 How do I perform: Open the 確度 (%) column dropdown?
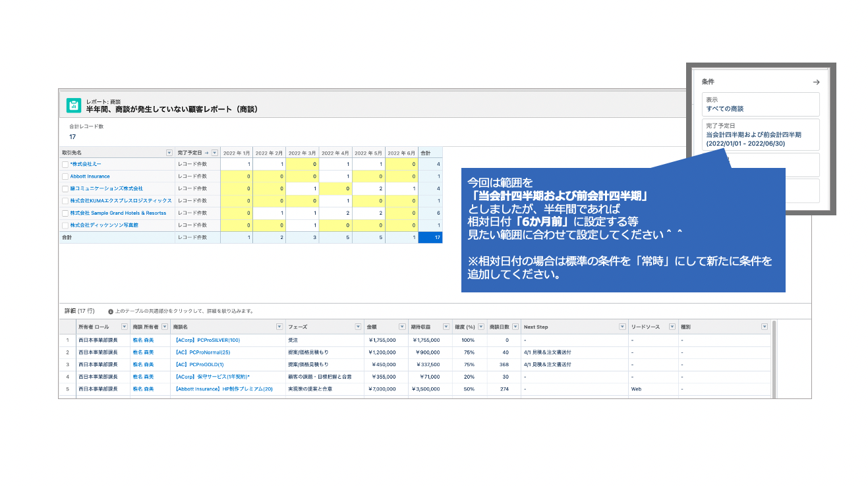coord(481,327)
